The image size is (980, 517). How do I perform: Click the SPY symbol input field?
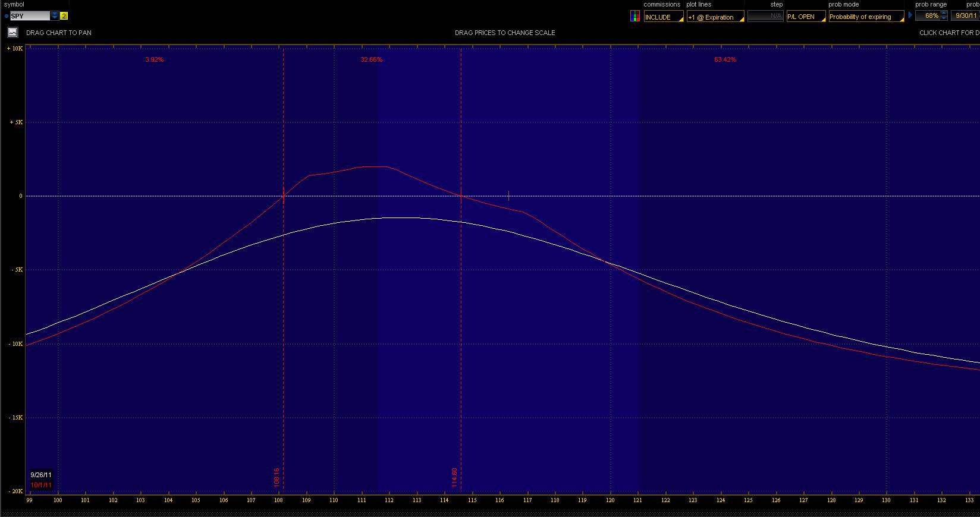[30, 16]
